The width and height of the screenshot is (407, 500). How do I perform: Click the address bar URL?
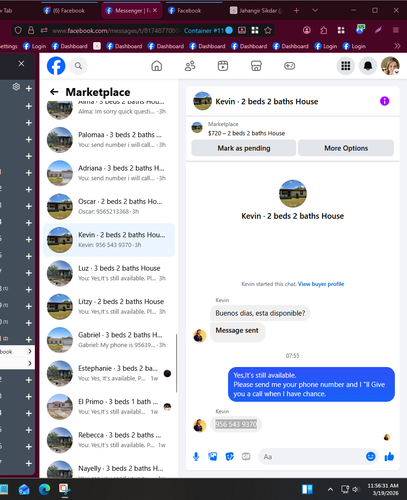[115, 31]
